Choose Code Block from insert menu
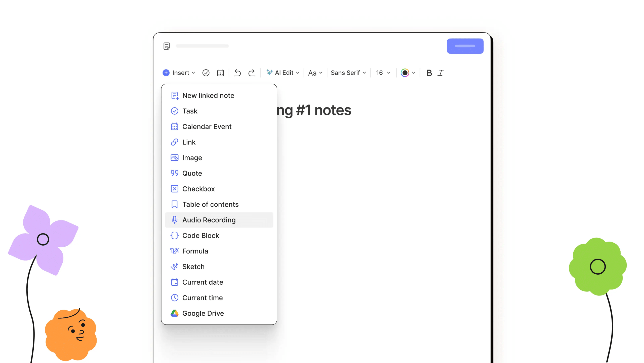The height and width of the screenshot is (363, 644). [200, 236]
